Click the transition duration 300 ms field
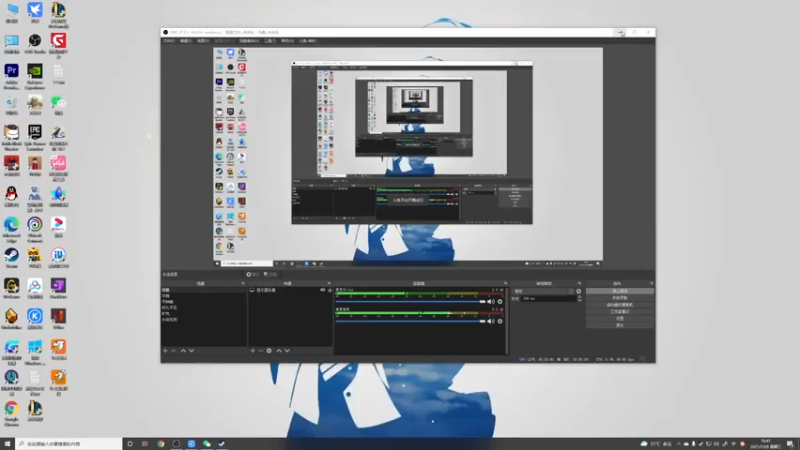Screen dimensions: 800x450 548,298
